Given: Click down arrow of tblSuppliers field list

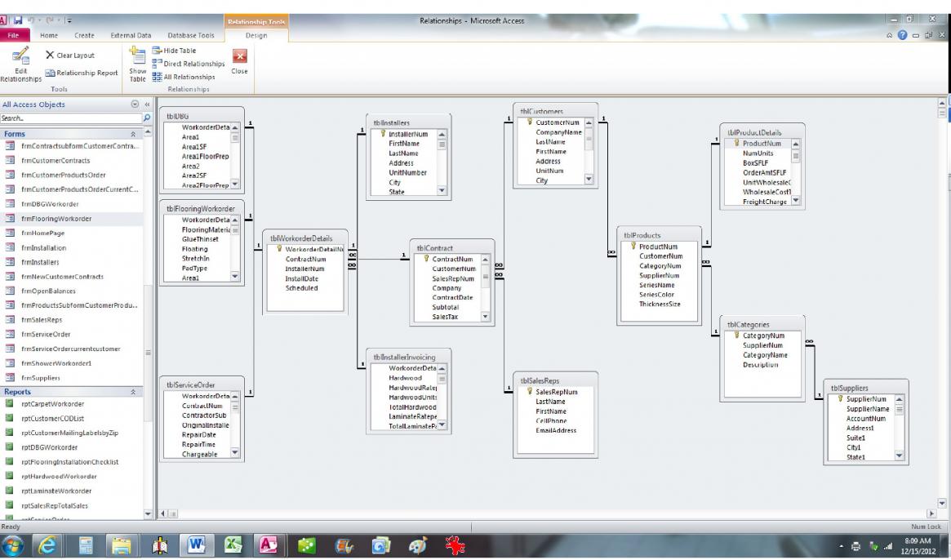Looking at the screenshot, I should [899, 456].
